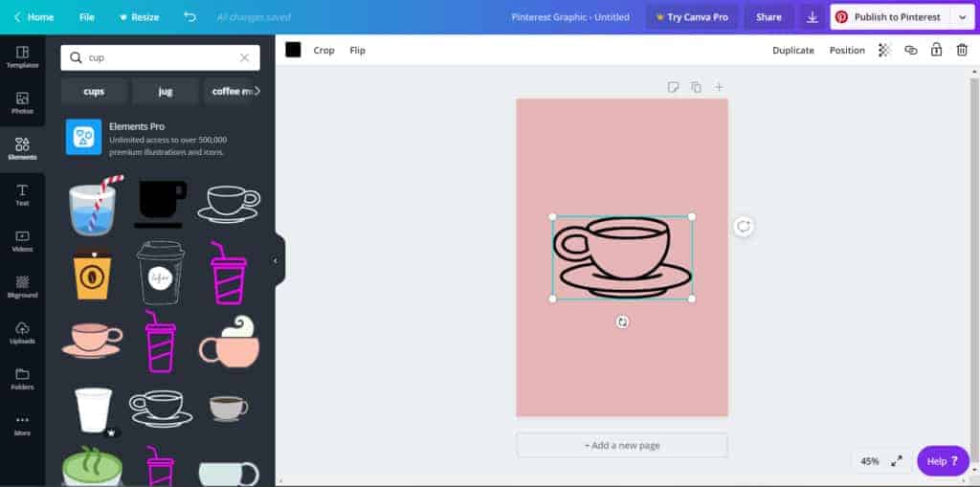The image size is (980, 487).
Task: Open the More sidebar options
Action: [x=23, y=425]
